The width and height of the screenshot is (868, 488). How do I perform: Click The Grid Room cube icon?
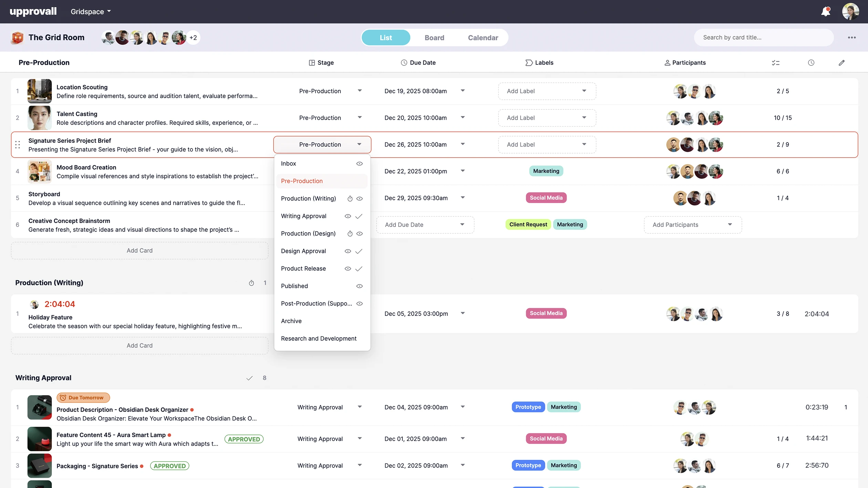pos(17,38)
